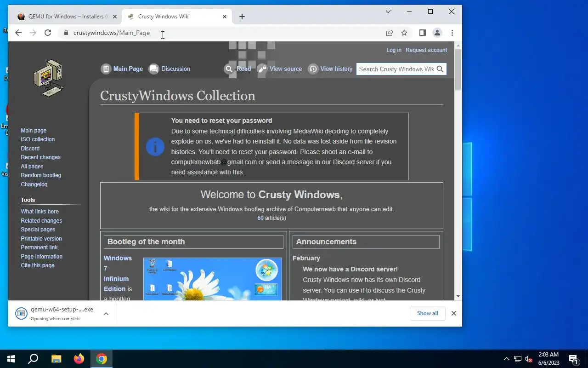
Task: Open Special pages tool
Action: (x=38, y=230)
